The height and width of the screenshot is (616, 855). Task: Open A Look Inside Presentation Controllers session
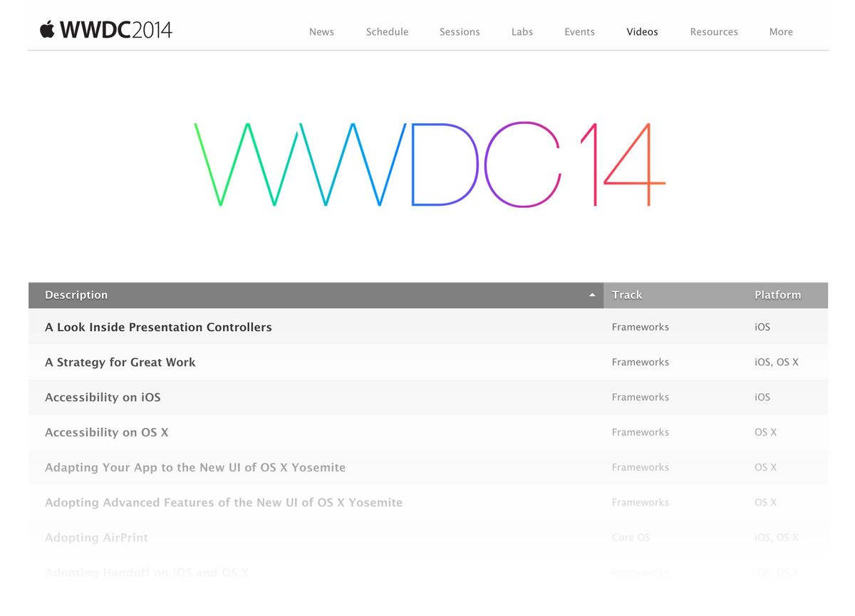coord(158,327)
